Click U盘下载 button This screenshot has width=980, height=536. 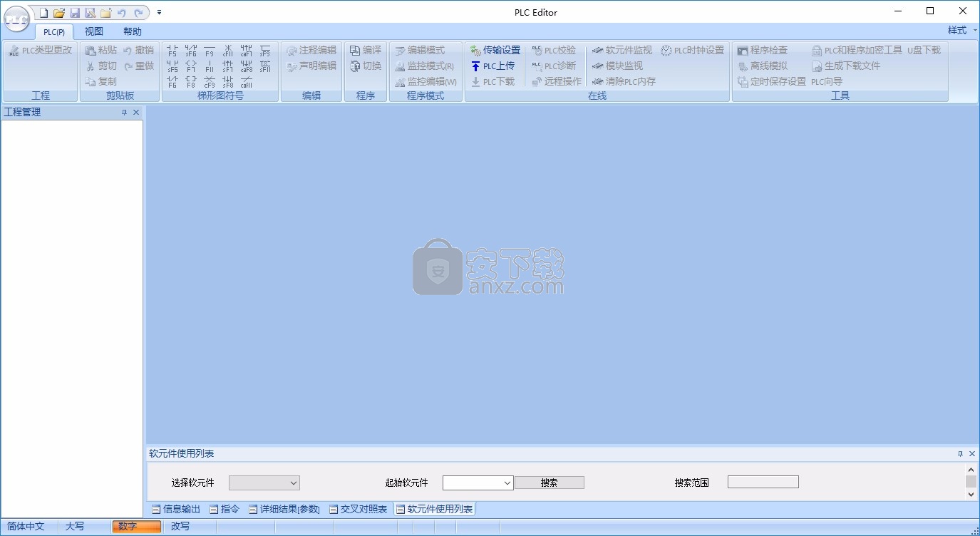pyautogui.click(x=924, y=50)
